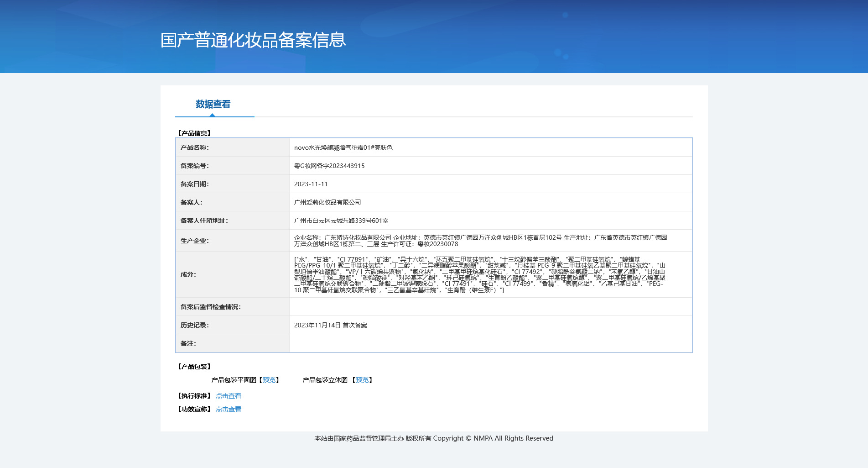Click the 成分 ingredients list text
The image size is (868, 468).
(480, 274)
